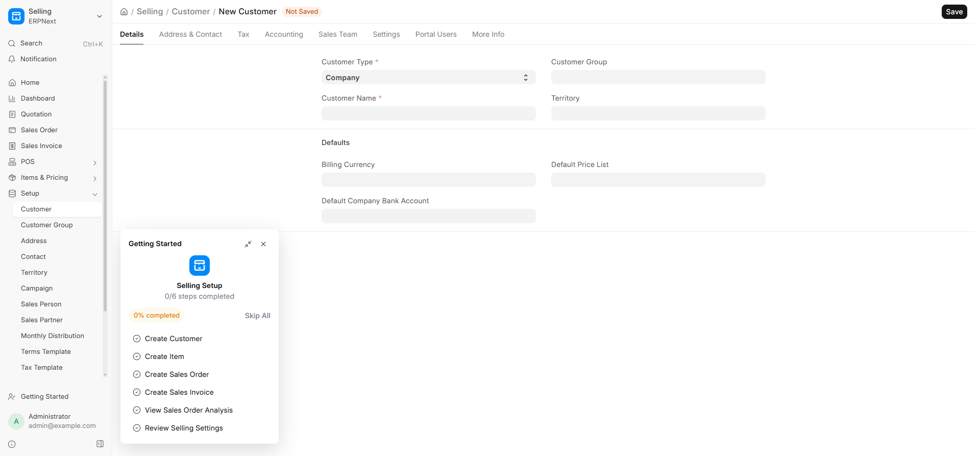The height and width of the screenshot is (456, 980).
Task: Click the Not Saved status badge
Action: [x=302, y=12]
